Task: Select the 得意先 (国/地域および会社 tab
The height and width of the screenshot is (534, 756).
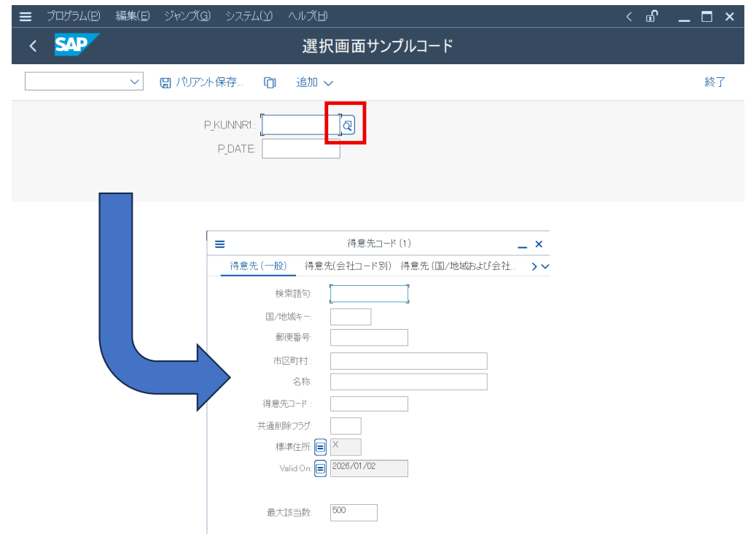Action: pyautogui.click(x=459, y=266)
